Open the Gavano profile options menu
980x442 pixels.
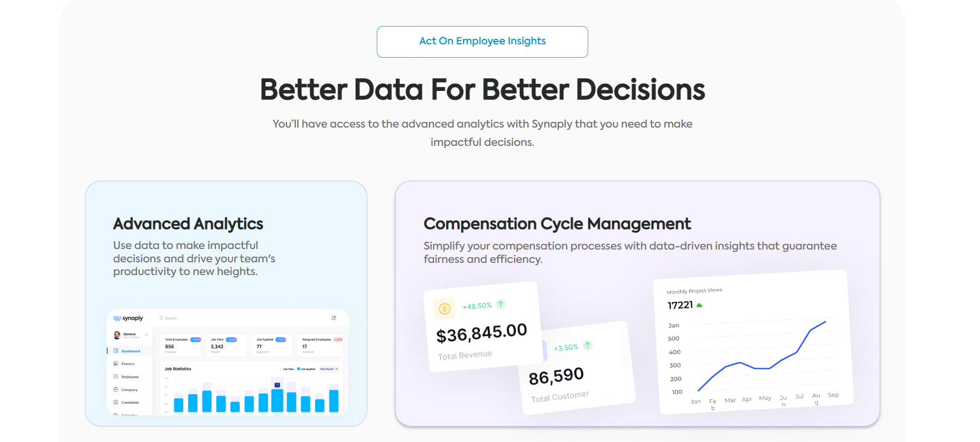[146, 335]
